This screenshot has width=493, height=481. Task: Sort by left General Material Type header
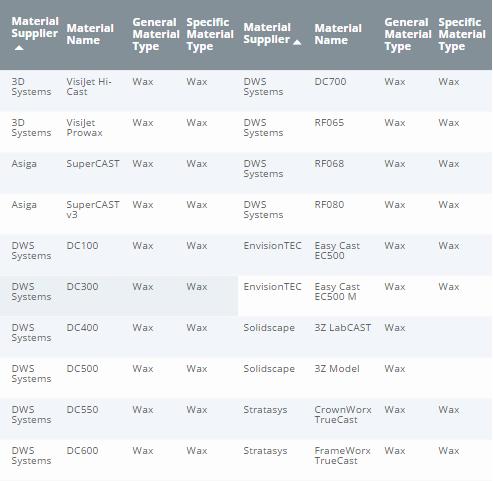pyautogui.click(x=156, y=34)
